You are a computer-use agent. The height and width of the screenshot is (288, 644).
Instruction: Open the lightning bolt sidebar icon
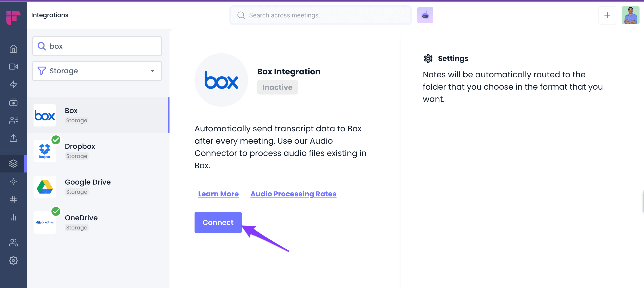[x=13, y=84]
